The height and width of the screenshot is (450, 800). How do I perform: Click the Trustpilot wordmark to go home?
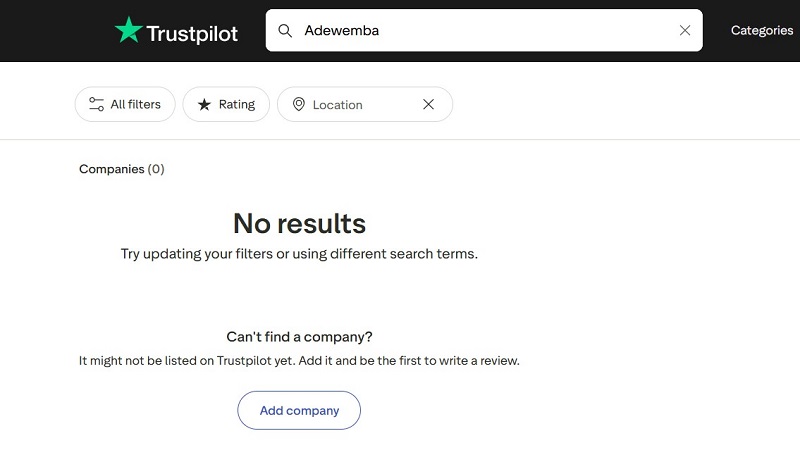[192, 33]
